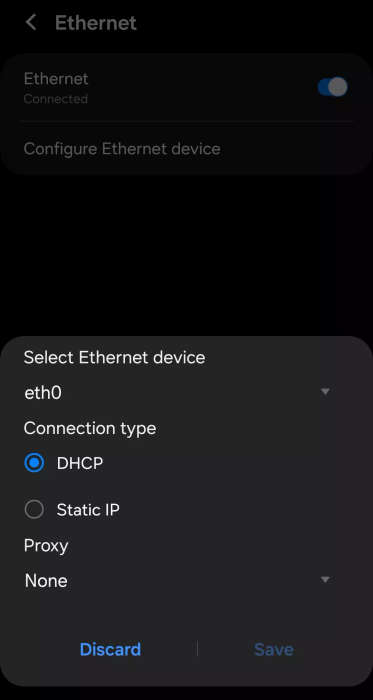The height and width of the screenshot is (700, 373).
Task: Tap the Select Ethernet device heading
Action: (114, 358)
